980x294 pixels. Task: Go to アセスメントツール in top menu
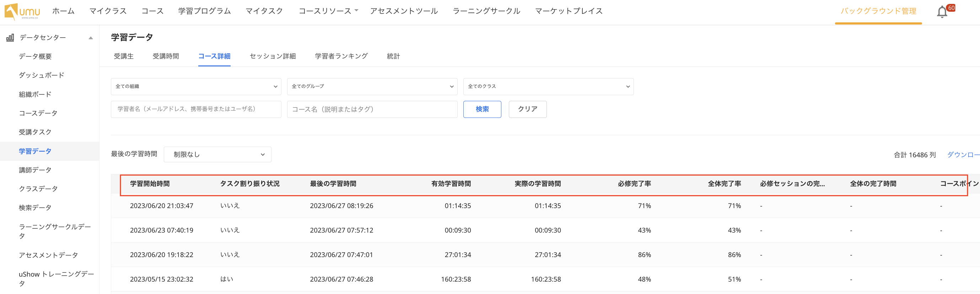coord(404,11)
